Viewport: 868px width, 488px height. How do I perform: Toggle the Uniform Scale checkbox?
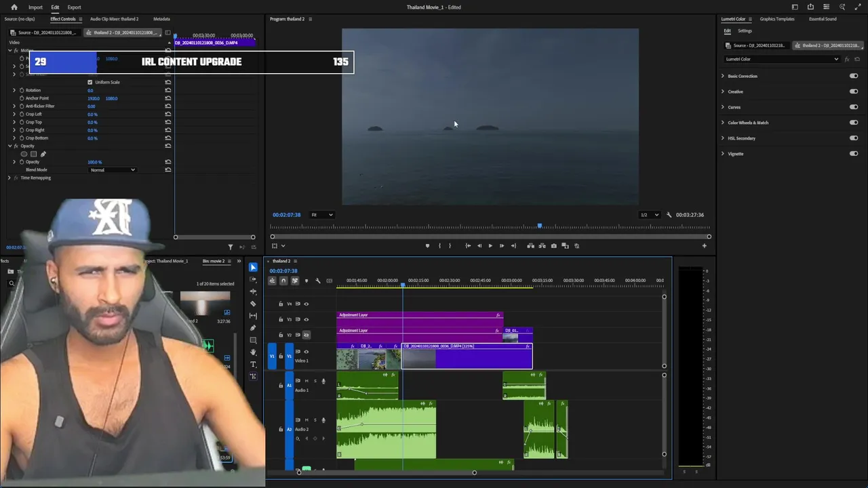point(90,82)
